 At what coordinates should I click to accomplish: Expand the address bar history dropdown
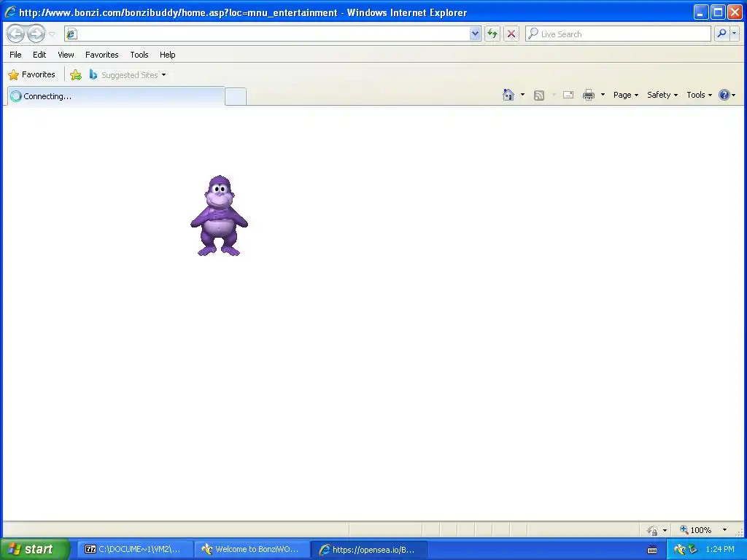pyautogui.click(x=475, y=34)
